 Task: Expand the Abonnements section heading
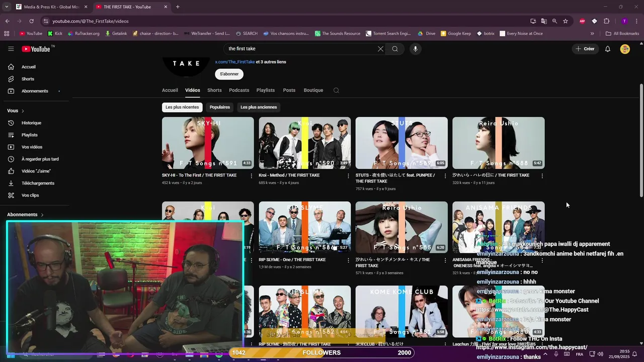(x=26, y=215)
